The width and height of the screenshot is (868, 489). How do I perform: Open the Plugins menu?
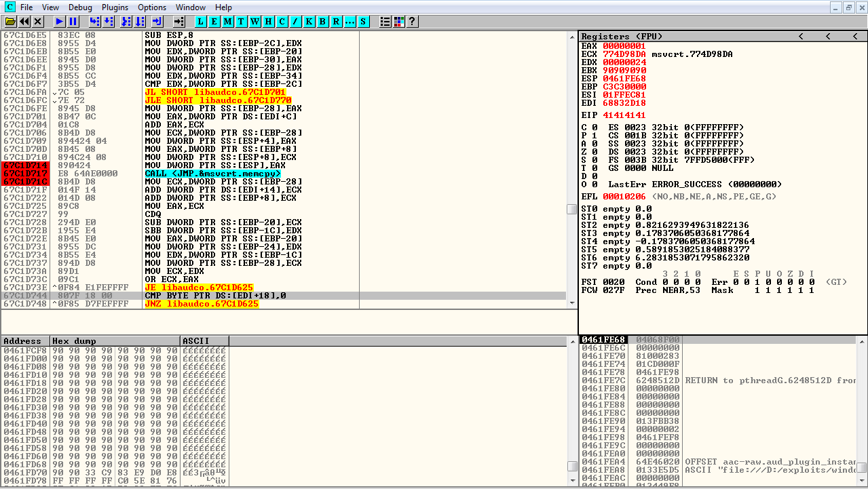[x=115, y=7]
